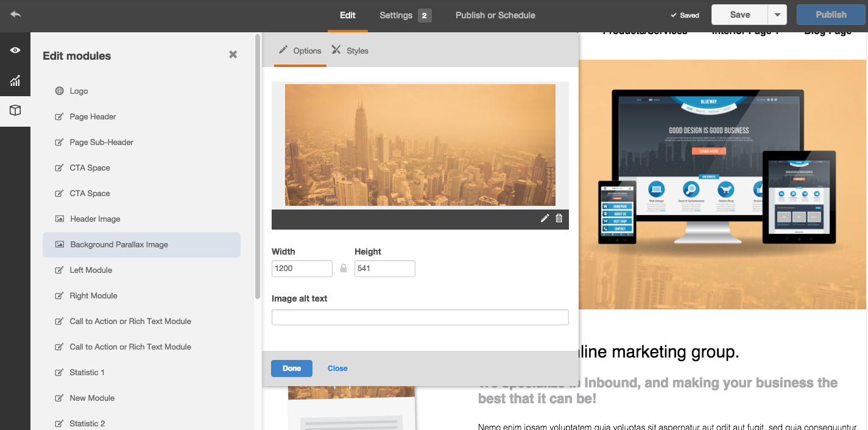Open the analytics chart icon in sidebar
Screen dimensions: 868x430
point(15,80)
